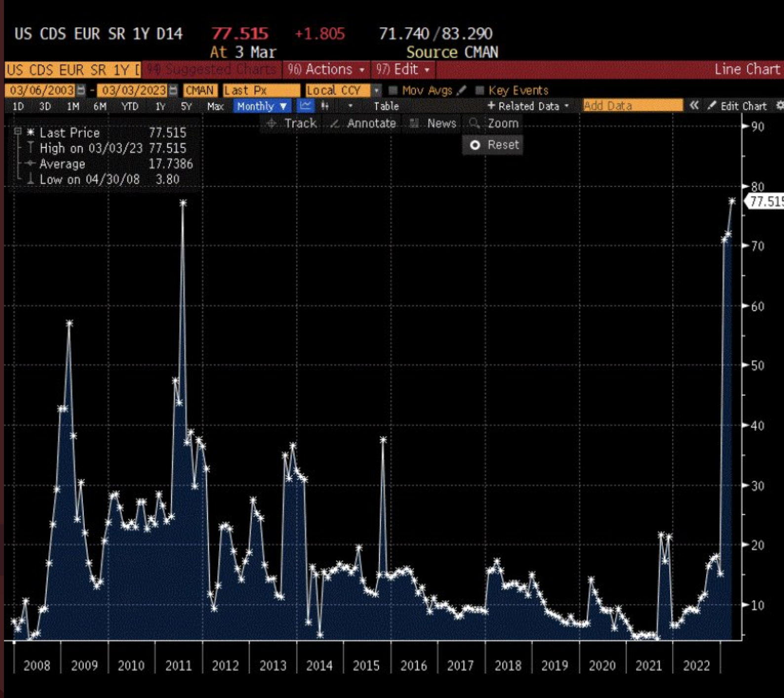Select the 5Y time range
Screen dimensions: 784x698
click(186, 106)
